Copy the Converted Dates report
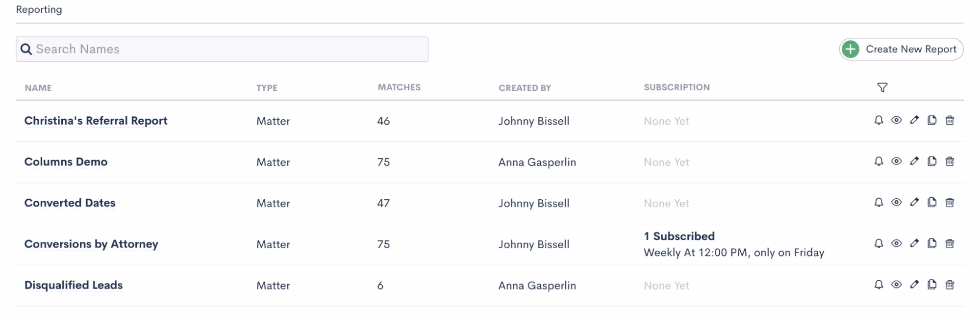Image resolution: width=980 pixels, height=316 pixels. [x=932, y=202]
